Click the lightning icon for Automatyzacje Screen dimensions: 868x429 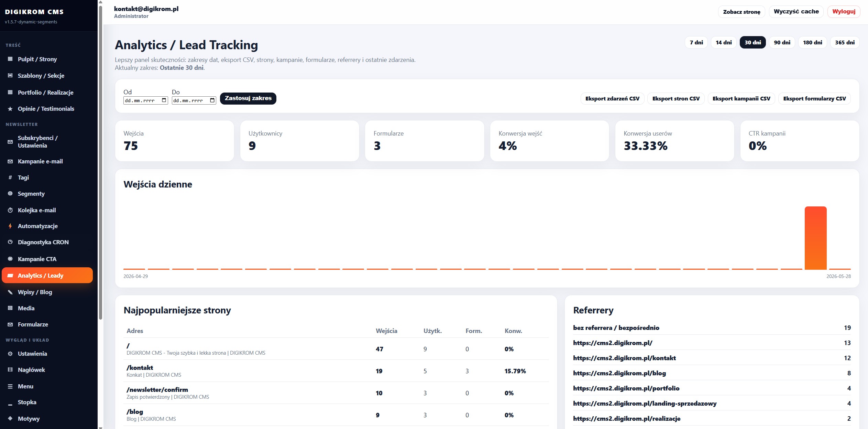(x=10, y=226)
